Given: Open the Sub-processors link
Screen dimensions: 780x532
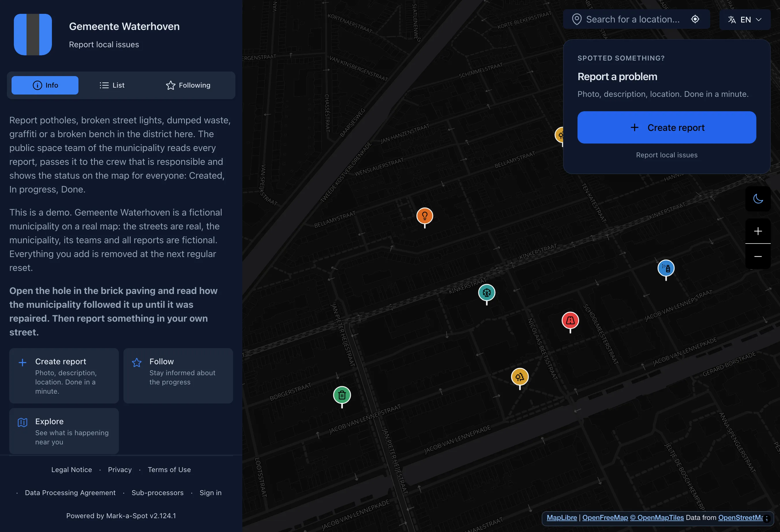Looking at the screenshot, I should [x=157, y=493].
